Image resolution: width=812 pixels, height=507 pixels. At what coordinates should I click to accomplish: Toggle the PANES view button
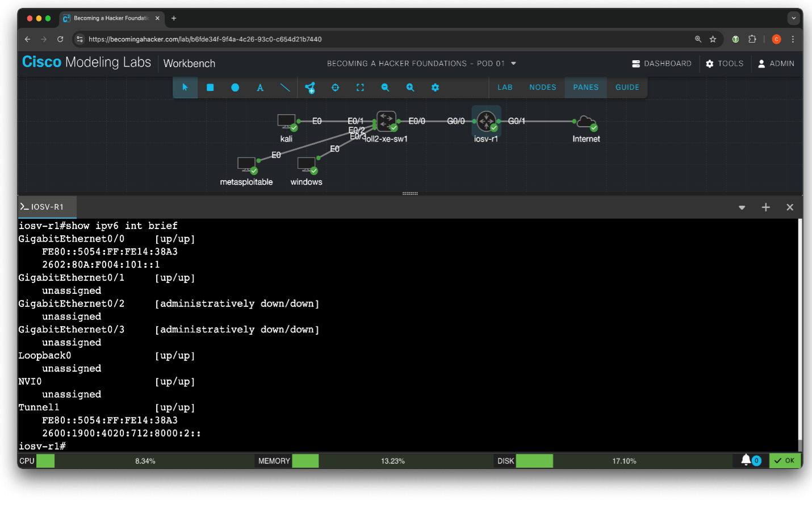click(x=585, y=88)
